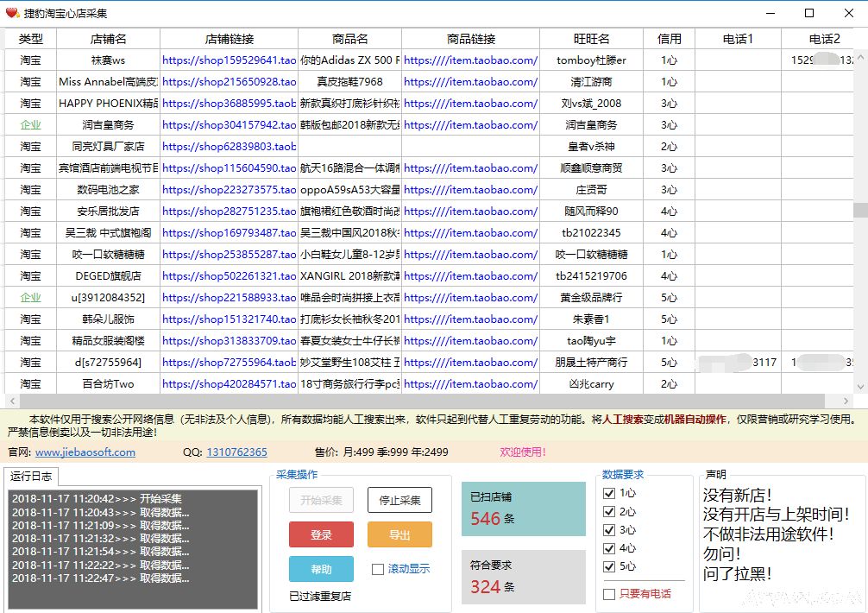Click the green 企业 label for 润吉皇商务
Image resolution: width=868 pixels, height=613 pixels.
click(x=29, y=124)
